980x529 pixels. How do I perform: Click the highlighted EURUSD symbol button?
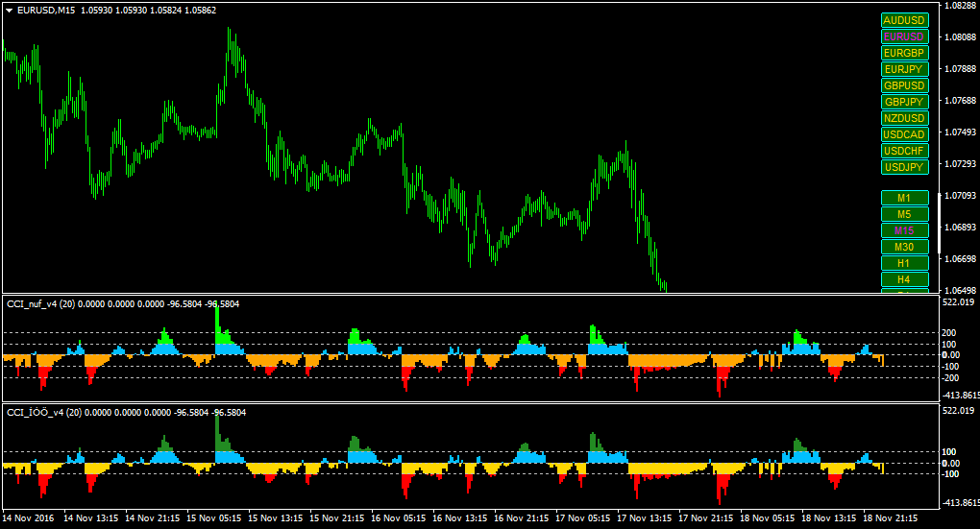coord(904,36)
